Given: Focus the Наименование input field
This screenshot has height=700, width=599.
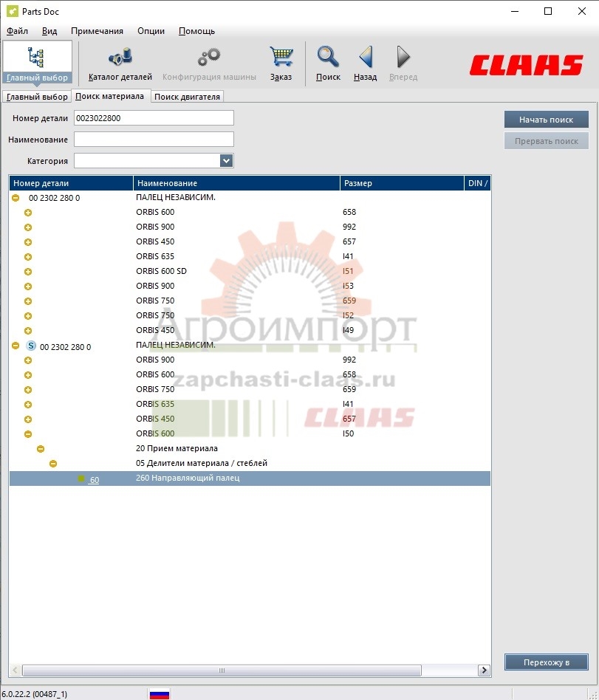Looking at the screenshot, I should tap(154, 140).
